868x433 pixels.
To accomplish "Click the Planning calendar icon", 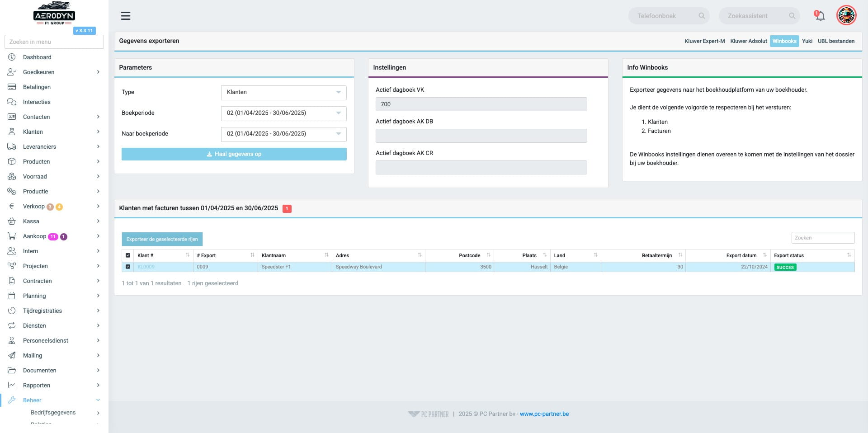I will (12, 296).
